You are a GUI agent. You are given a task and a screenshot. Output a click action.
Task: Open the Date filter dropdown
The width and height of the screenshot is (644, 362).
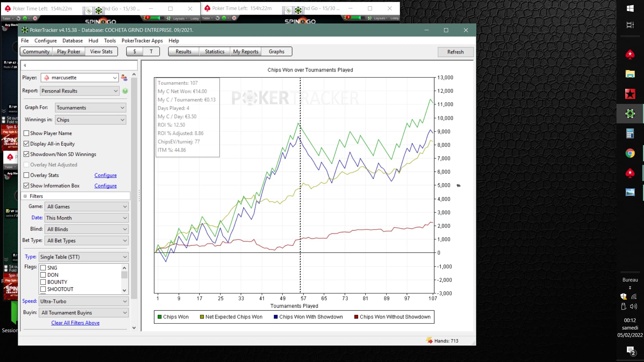pyautogui.click(x=87, y=218)
